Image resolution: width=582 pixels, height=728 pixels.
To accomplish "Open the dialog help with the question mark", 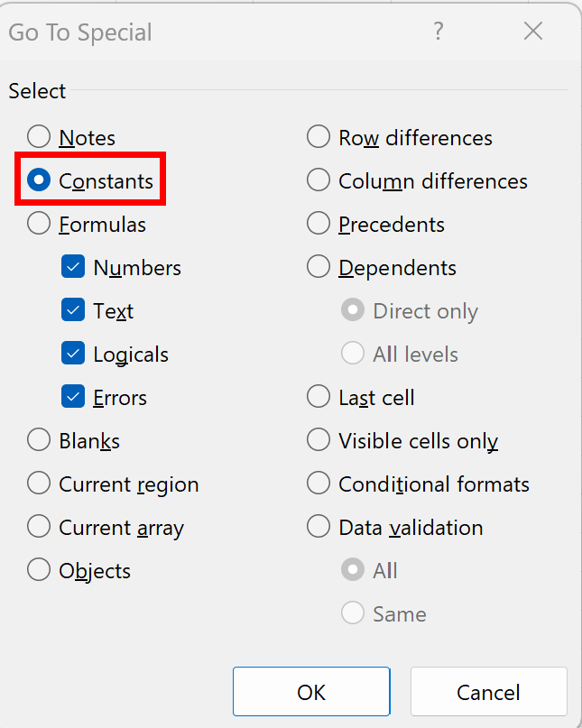I will pyautogui.click(x=439, y=32).
